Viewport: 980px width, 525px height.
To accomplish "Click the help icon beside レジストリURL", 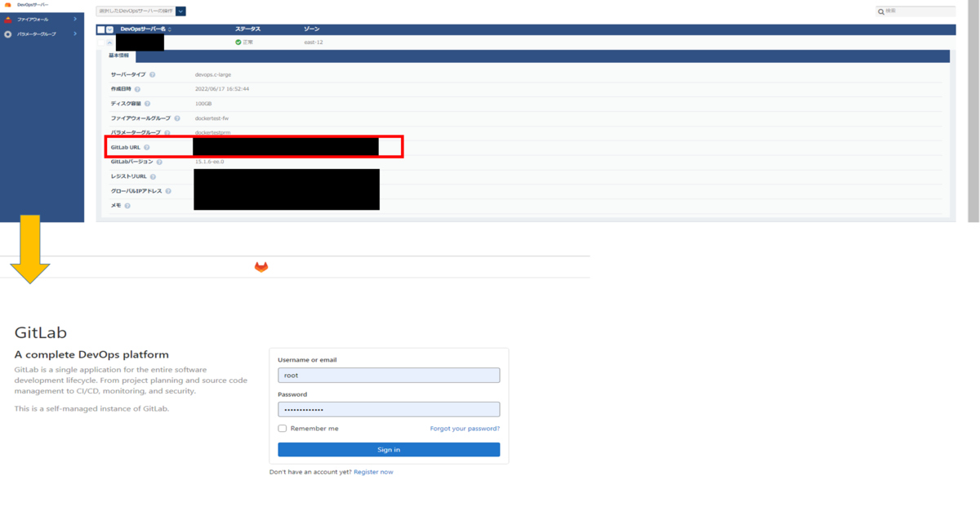I will tap(153, 176).
